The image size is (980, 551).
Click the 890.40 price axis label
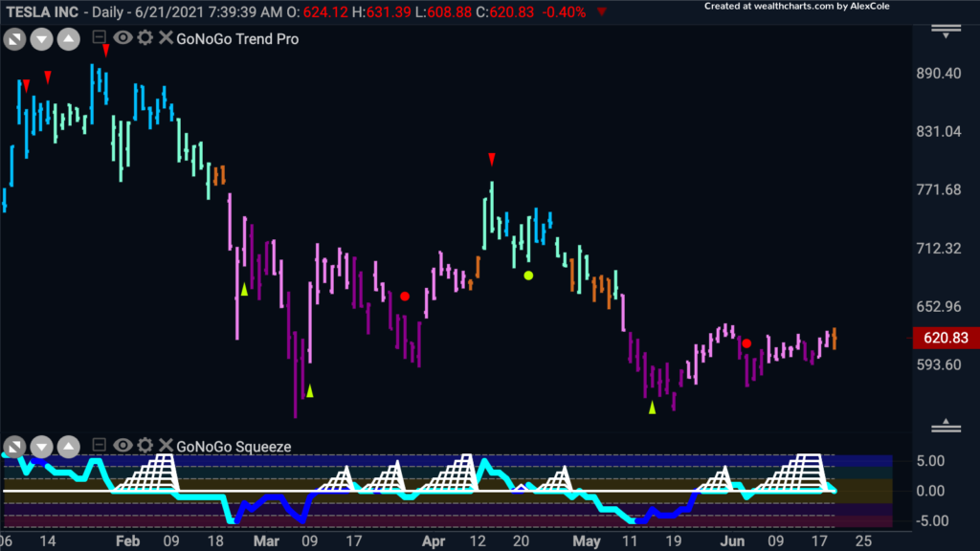tap(939, 73)
